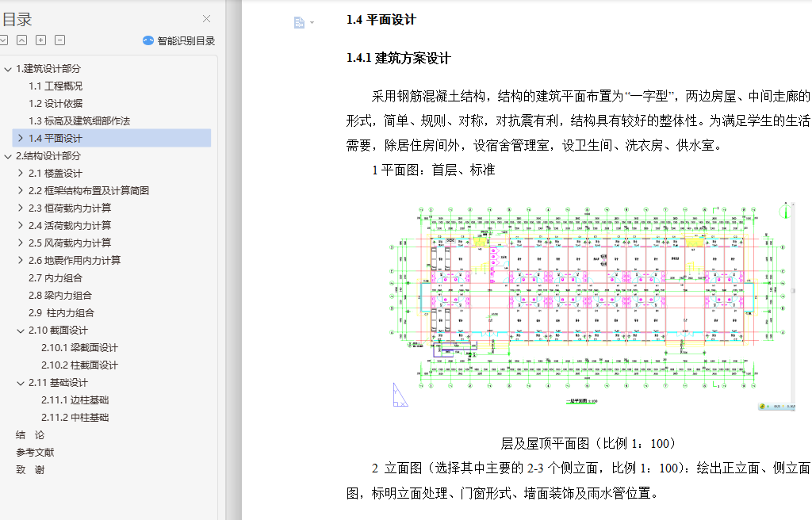
Task: Select 2.8 梁内力组合 in the outline
Action: pyautogui.click(x=60, y=295)
